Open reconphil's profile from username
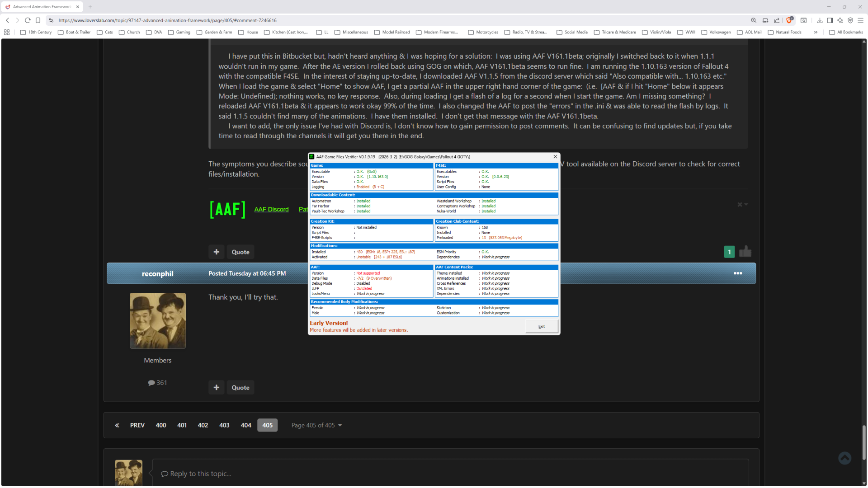This screenshot has width=868, height=488. tap(157, 274)
